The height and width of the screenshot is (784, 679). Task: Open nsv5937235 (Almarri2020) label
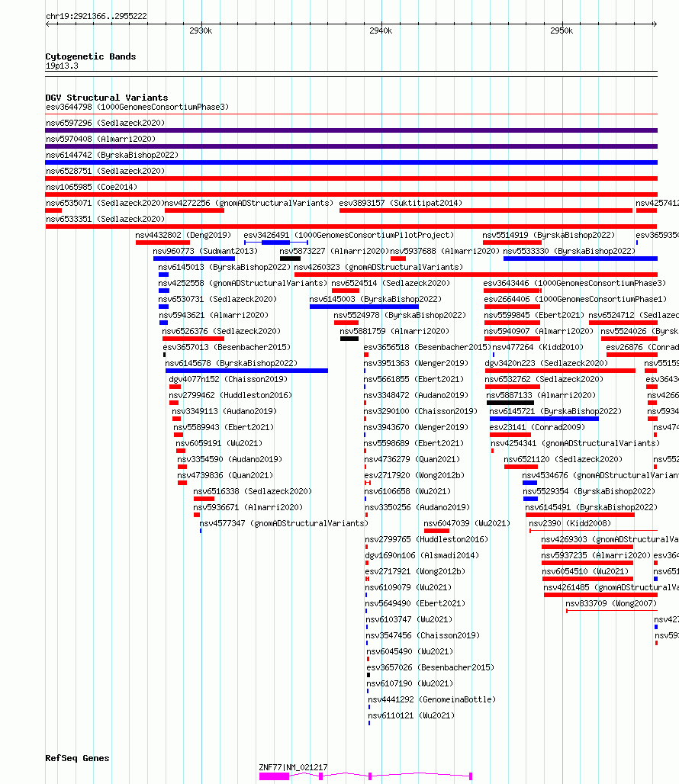pyautogui.click(x=596, y=555)
